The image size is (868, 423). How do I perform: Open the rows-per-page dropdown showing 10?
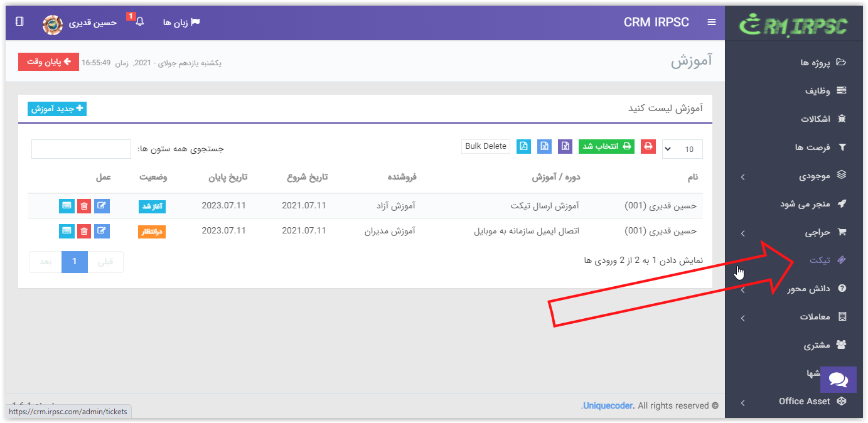click(682, 149)
